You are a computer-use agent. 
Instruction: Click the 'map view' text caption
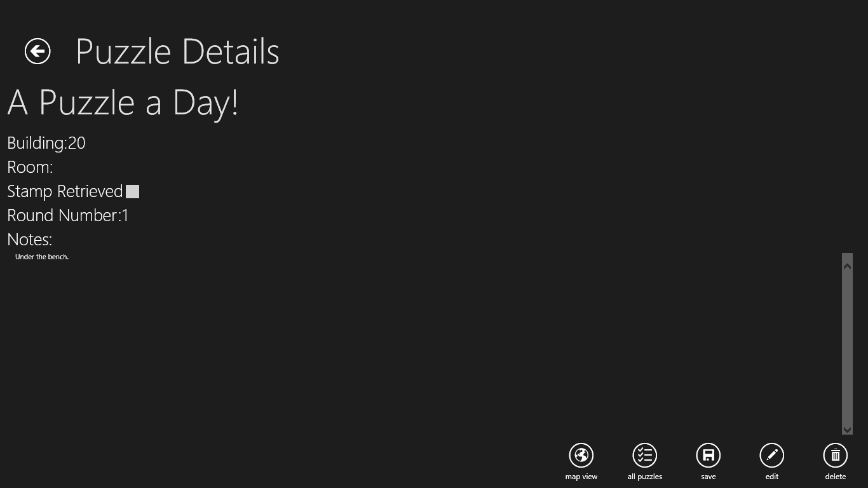(581, 477)
